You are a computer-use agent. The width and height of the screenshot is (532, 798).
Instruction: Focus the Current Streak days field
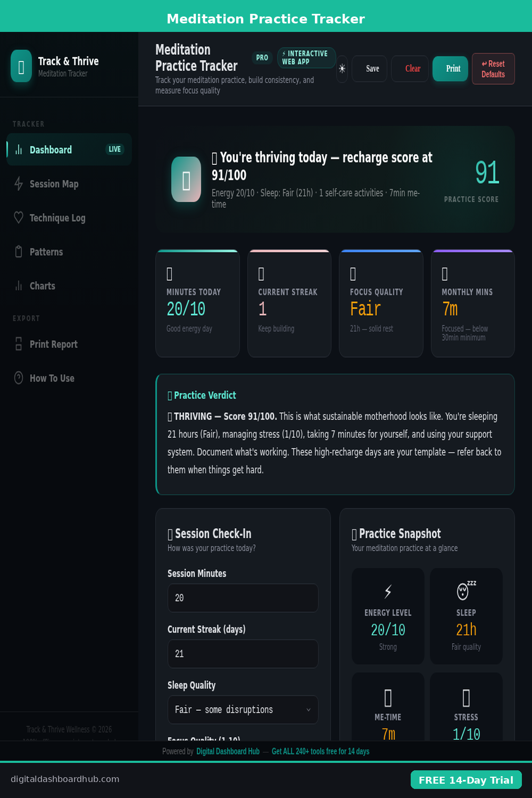pyautogui.click(x=243, y=654)
